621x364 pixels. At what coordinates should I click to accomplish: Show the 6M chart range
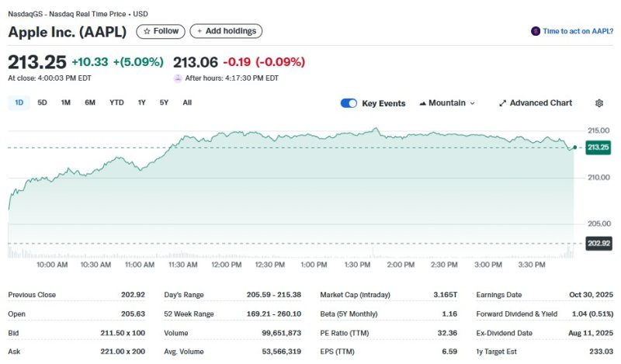click(x=90, y=102)
